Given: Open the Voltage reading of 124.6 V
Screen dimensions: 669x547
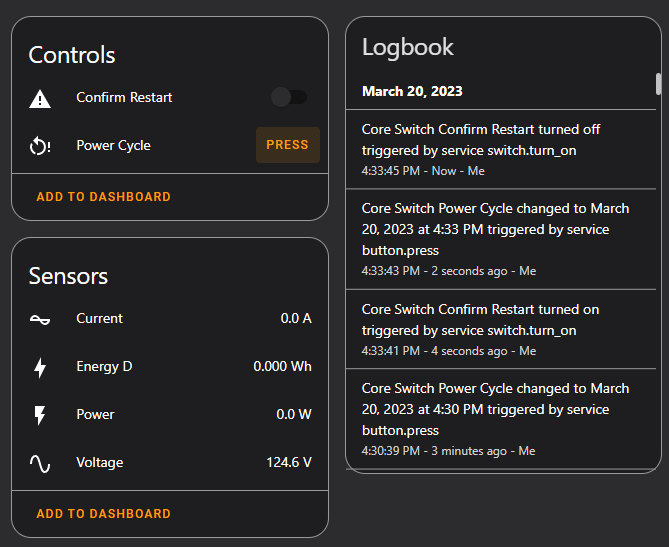Looking at the screenshot, I should 289,463.
